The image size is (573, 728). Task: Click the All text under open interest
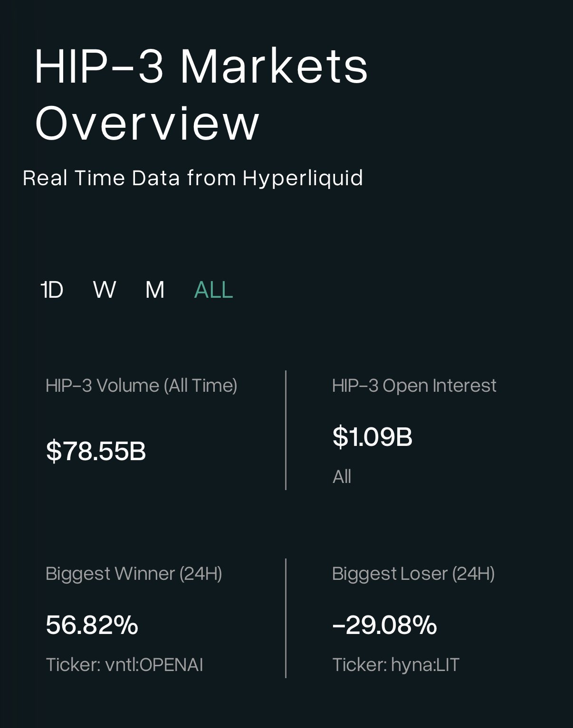point(342,476)
